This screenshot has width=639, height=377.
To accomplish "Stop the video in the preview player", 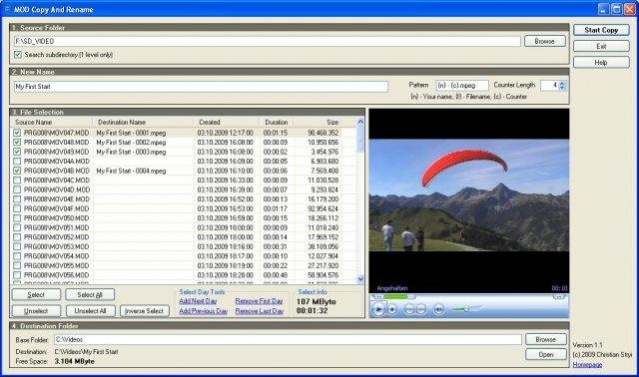I will pyautogui.click(x=392, y=310).
